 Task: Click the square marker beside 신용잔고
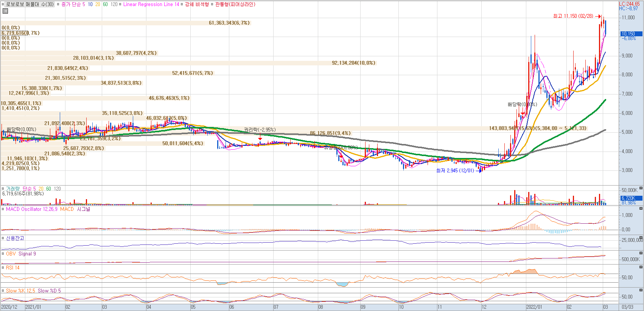(3, 238)
